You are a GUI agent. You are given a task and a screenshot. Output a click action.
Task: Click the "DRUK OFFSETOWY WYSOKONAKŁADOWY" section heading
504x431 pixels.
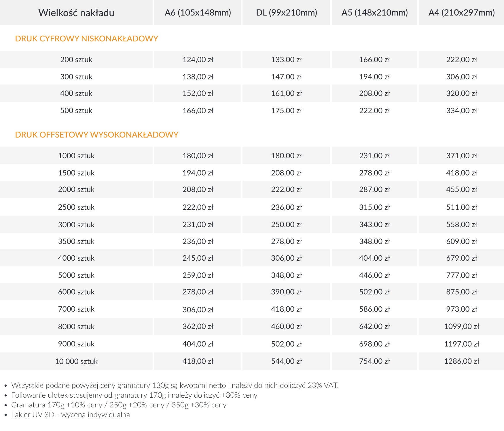pos(97,135)
